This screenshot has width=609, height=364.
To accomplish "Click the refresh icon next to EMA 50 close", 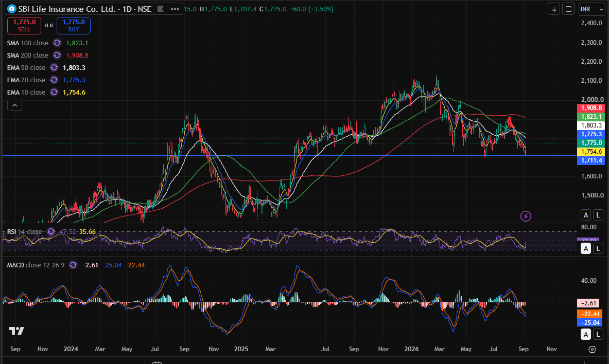I will coord(54,67).
